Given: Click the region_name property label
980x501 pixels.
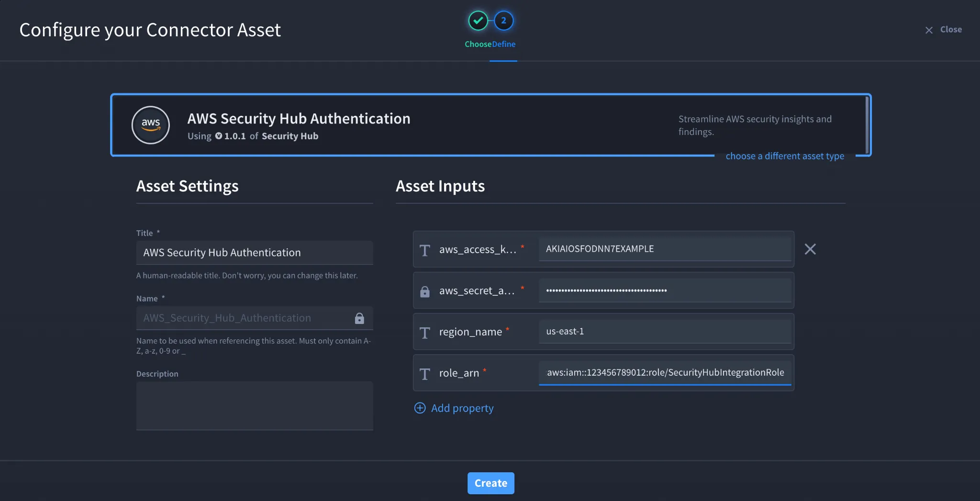Looking at the screenshot, I should tap(470, 332).
